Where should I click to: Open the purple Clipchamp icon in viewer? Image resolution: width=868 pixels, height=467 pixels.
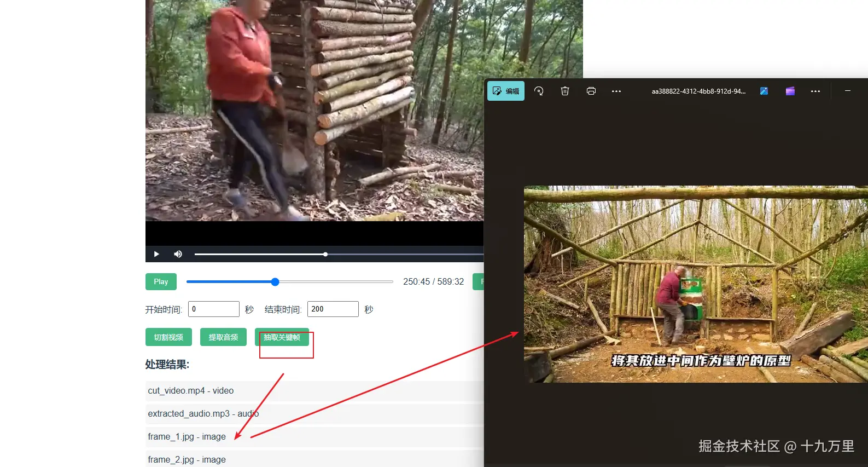point(790,91)
